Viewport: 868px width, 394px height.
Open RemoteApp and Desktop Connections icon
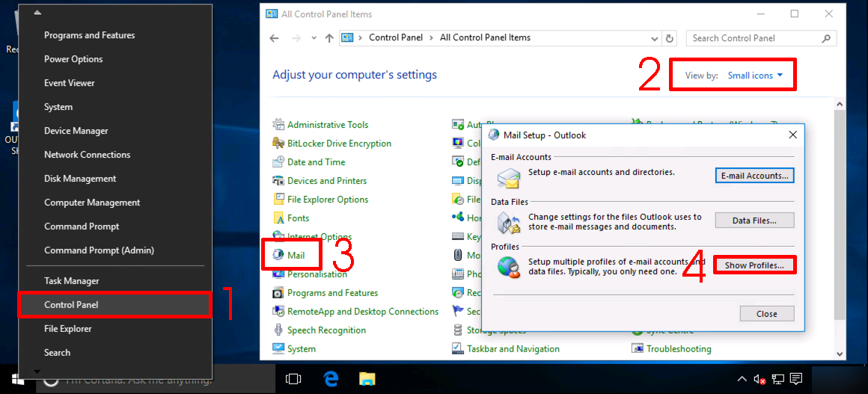coord(278,312)
